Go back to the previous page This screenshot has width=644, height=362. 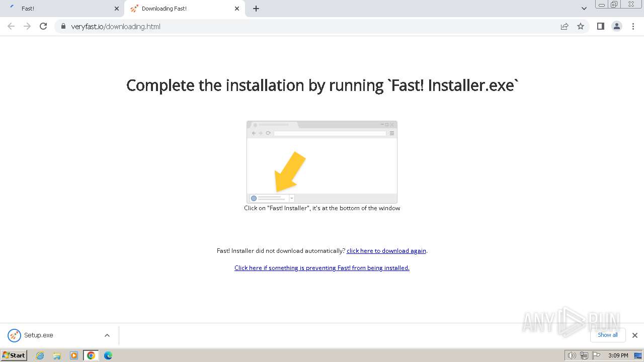11,26
